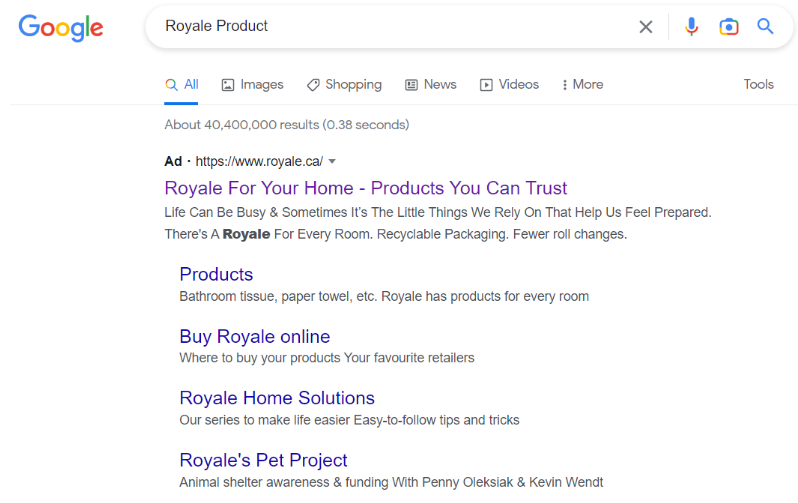Click the Ad label text
The height and width of the screenshot is (503, 798).
point(173,162)
